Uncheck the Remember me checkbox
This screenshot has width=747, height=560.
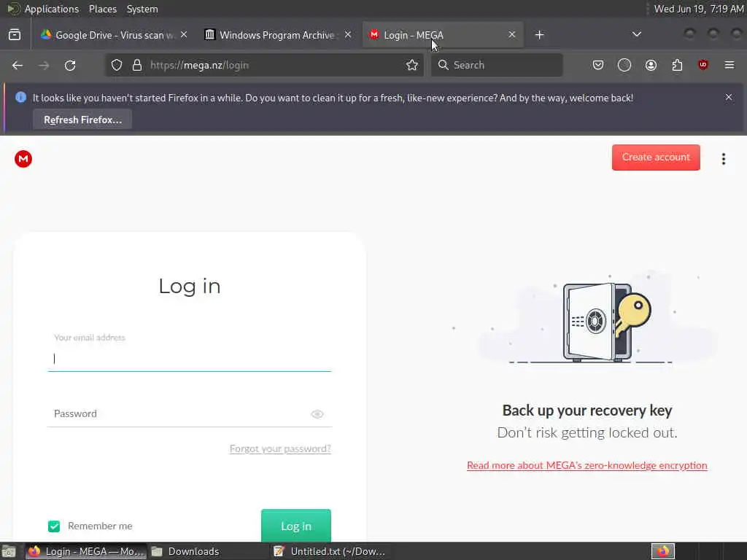(54, 526)
